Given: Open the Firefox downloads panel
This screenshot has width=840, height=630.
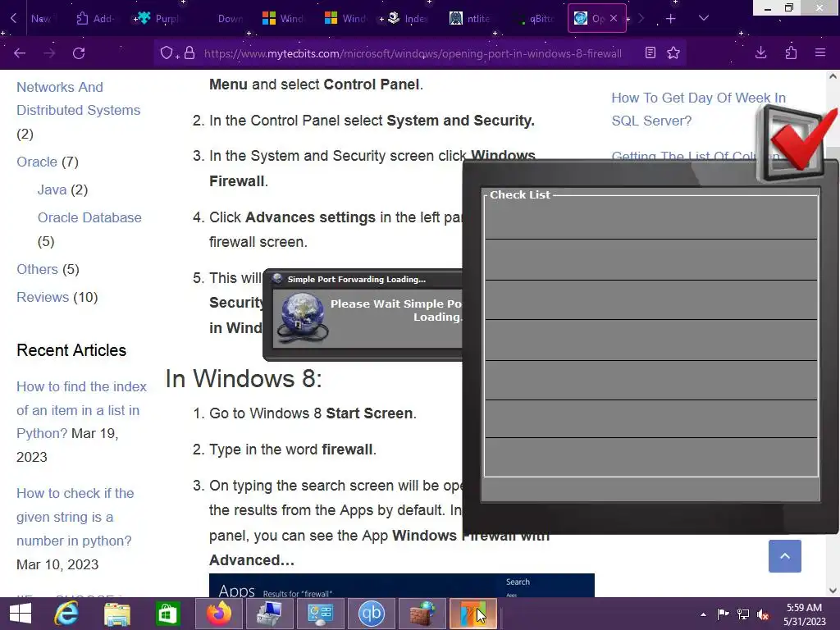Looking at the screenshot, I should (760, 52).
